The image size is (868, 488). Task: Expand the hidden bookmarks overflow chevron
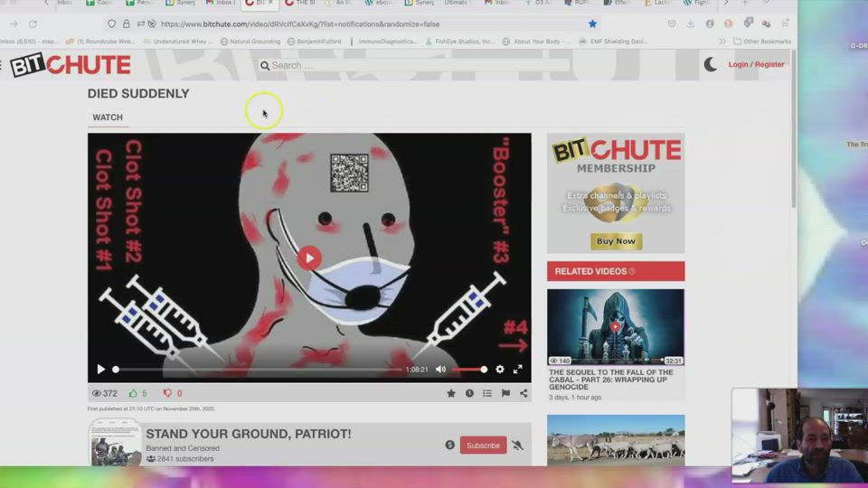(x=724, y=42)
